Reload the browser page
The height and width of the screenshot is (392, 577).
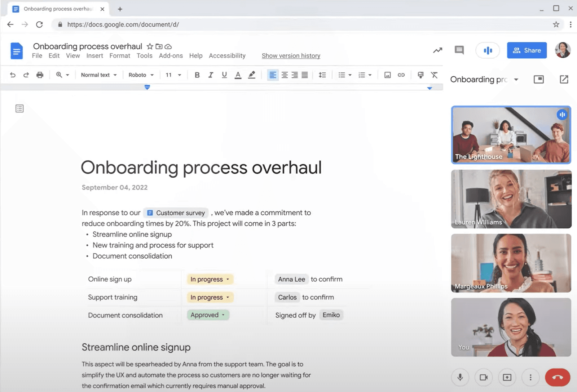click(x=39, y=24)
